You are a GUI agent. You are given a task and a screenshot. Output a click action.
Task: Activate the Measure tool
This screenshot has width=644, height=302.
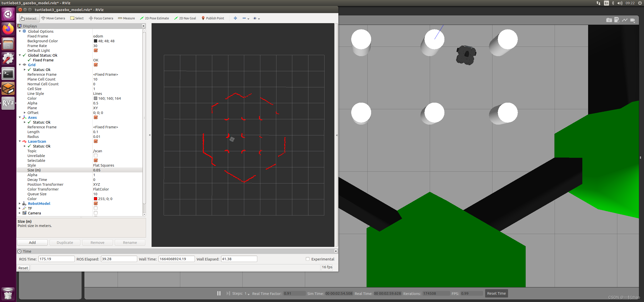(126, 18)
